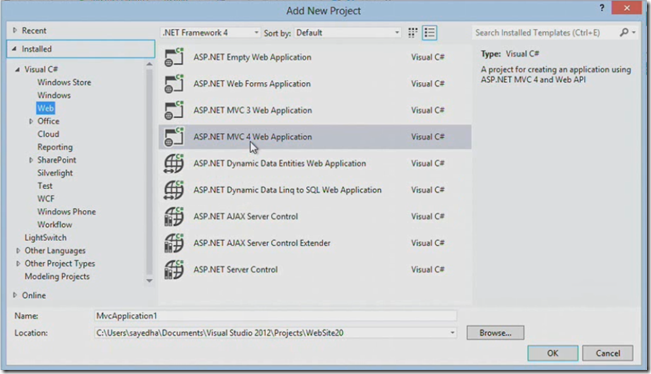Collapse the Visual C# tree node

tap(17, 69)
